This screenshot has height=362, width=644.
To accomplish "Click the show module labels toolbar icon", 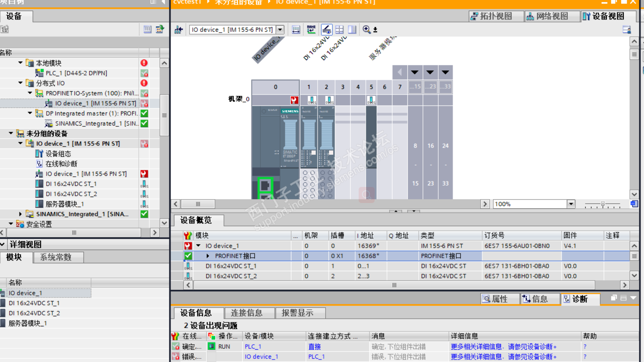I will [296, 30].
